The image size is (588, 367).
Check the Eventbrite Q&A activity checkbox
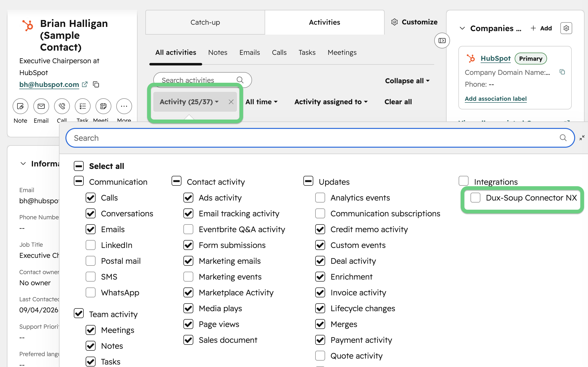[x=188, y=229]
